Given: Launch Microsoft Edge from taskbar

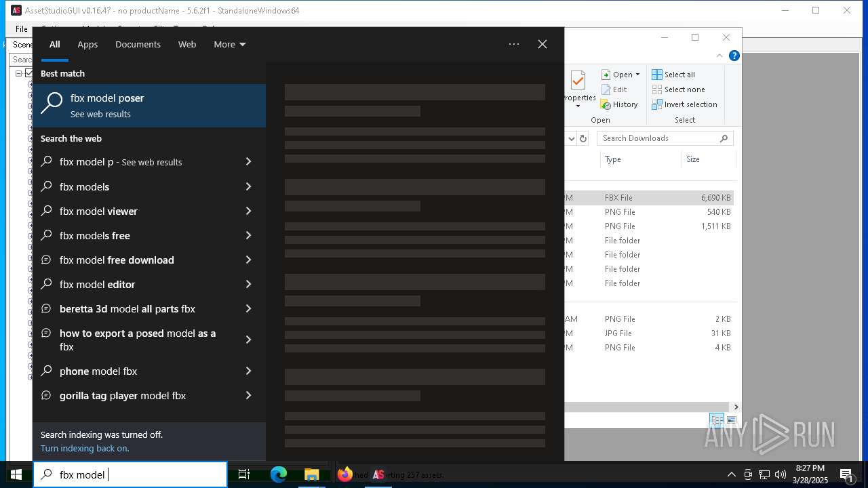Looking at the screenshot, I should click(x=279, y=474).
